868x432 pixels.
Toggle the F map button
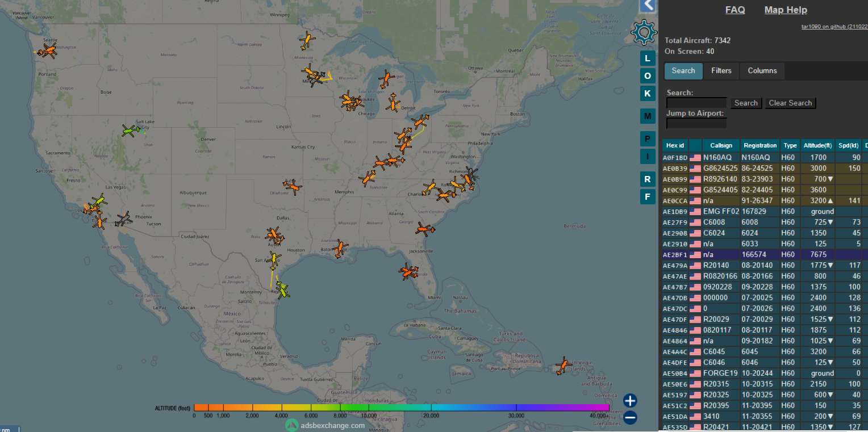click(647, 197)
